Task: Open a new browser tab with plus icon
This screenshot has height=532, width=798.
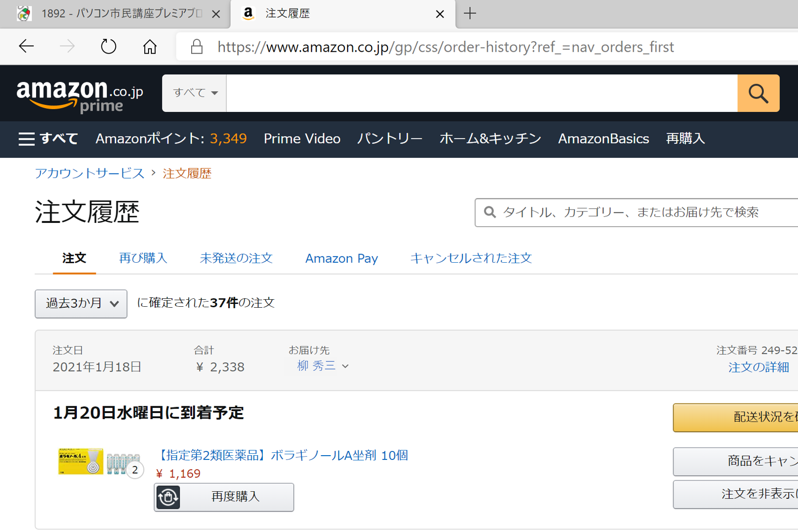Action: (x=470, y=13)
